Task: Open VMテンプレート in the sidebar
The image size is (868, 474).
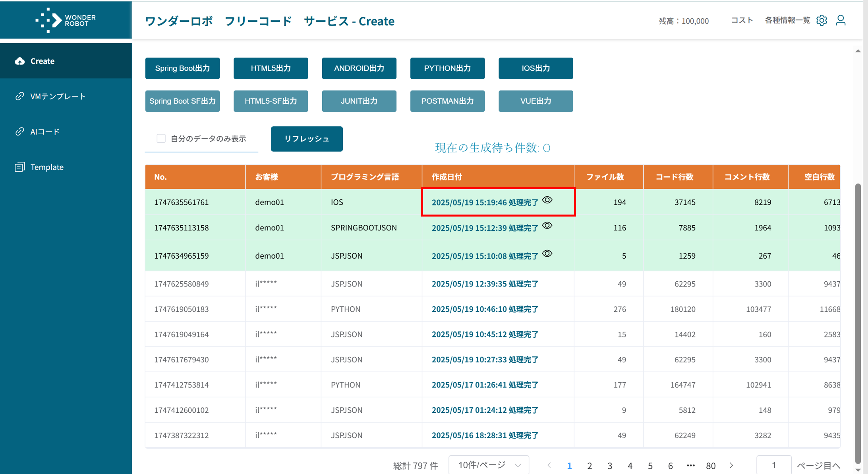Action: tap(66, 96)
